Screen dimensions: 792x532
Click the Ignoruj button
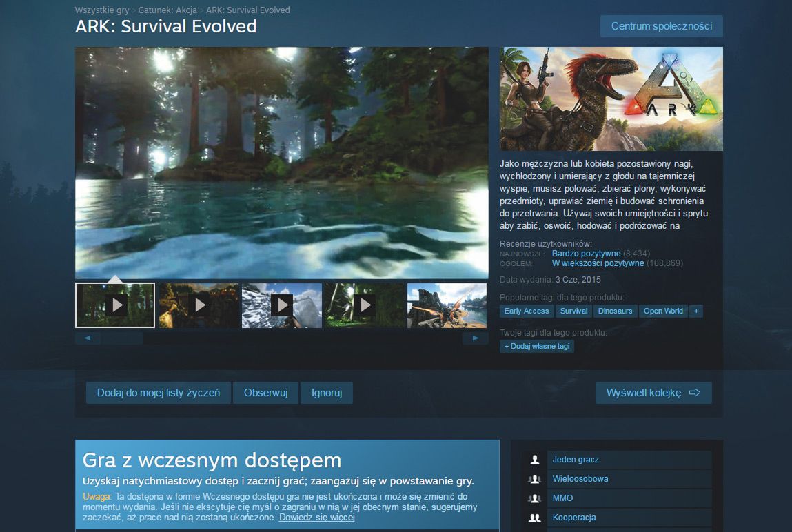[327, 393]
